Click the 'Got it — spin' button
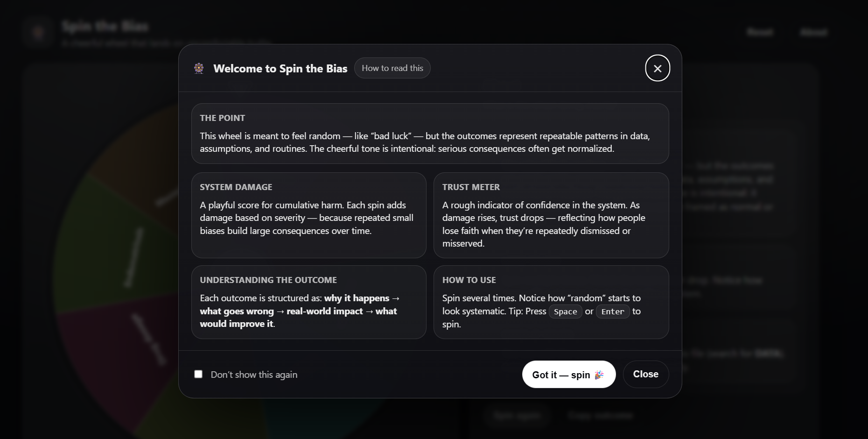This screenshot has height=439, width=868. click(x=568, y=374)
